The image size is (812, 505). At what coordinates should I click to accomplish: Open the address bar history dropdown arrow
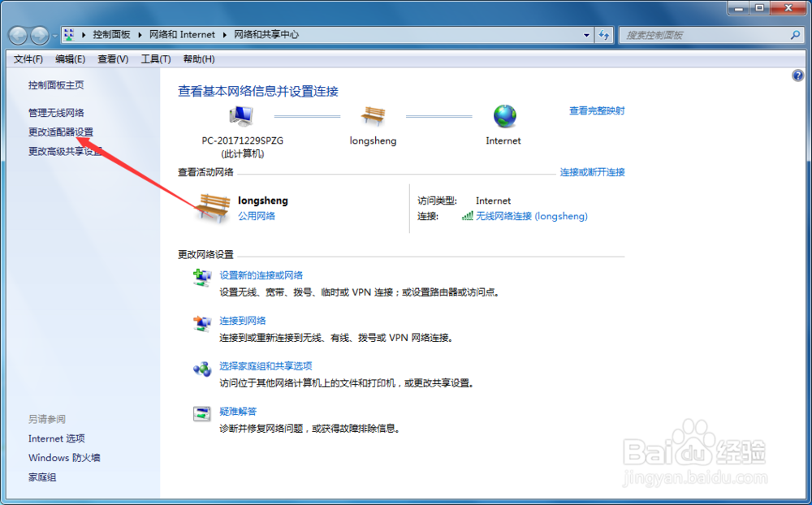point(586,35)
